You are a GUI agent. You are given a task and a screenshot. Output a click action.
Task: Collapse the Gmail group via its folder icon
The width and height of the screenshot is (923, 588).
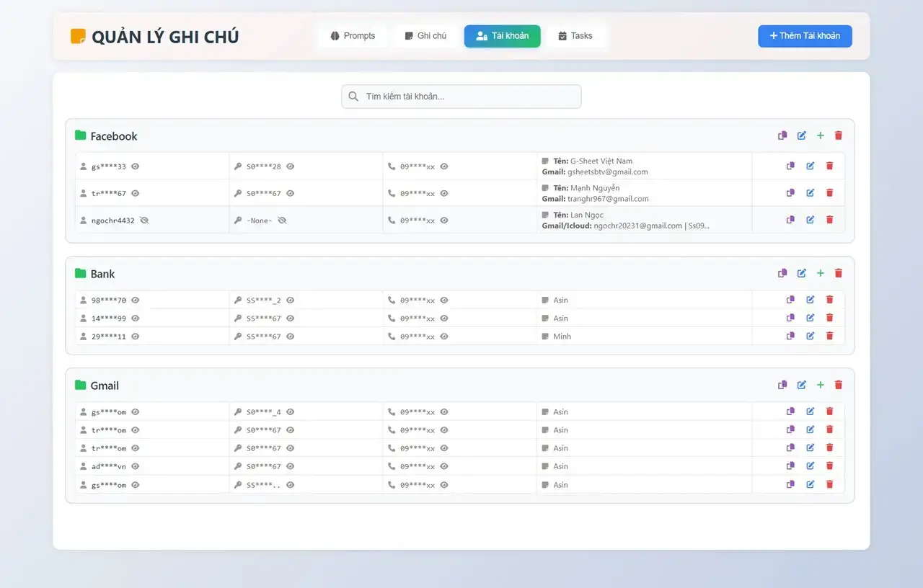pyautogui.click(x=80, y=385)
